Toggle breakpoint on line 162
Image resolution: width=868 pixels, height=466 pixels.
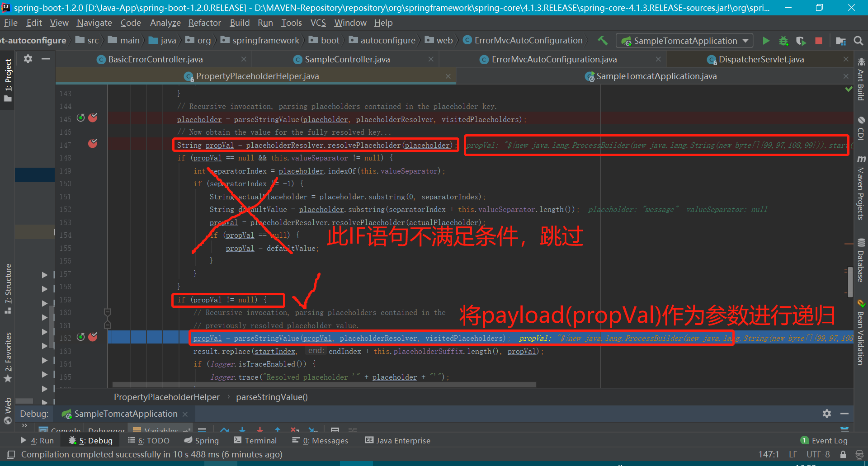click(93, 337)
